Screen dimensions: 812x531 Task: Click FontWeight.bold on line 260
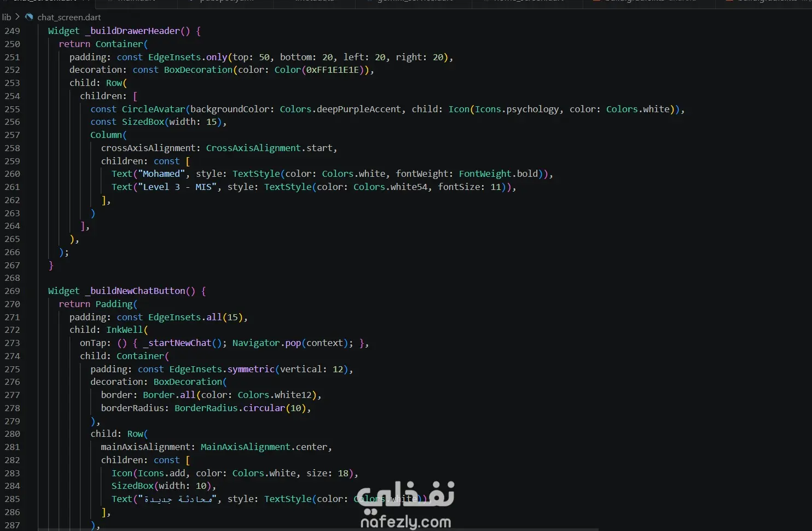(498, 174)
